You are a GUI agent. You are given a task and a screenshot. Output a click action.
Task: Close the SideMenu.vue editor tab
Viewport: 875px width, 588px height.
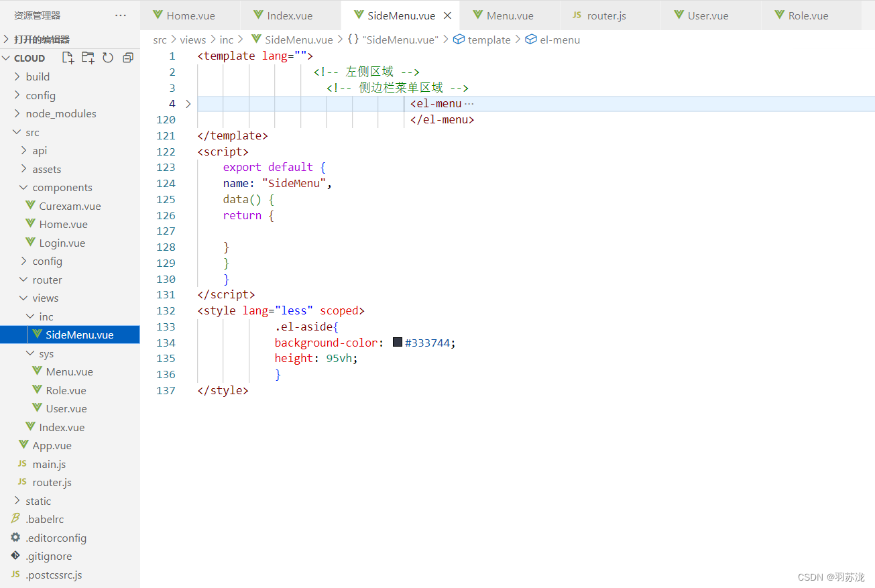[448, 15]
